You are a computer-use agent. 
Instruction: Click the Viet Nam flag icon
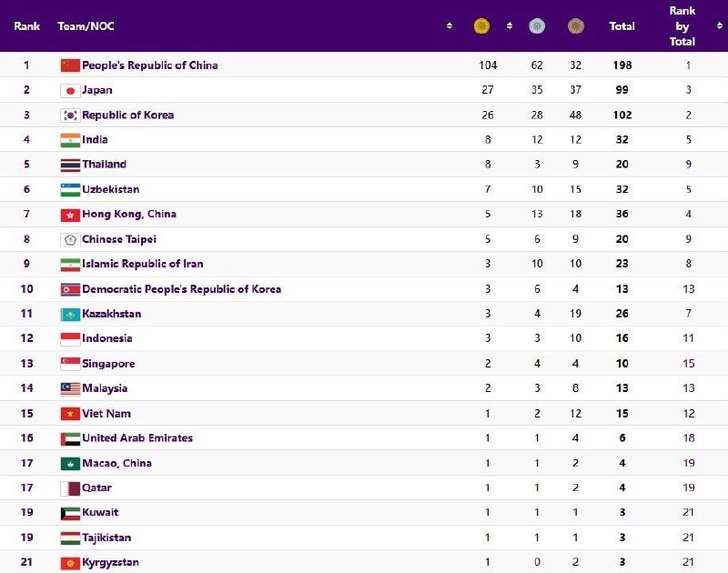click(70, 413)
